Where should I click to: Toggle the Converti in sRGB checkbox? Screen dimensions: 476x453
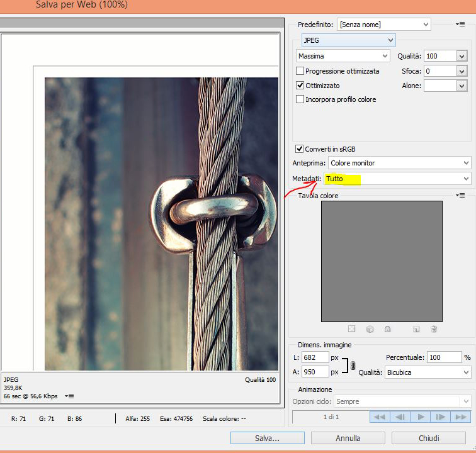click(300, 149)
